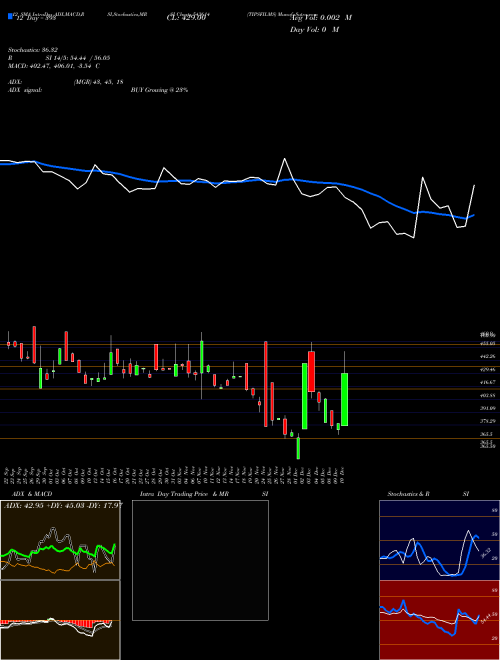
Task: Click the lowest green candle near 353
Action: pos(298,448)
